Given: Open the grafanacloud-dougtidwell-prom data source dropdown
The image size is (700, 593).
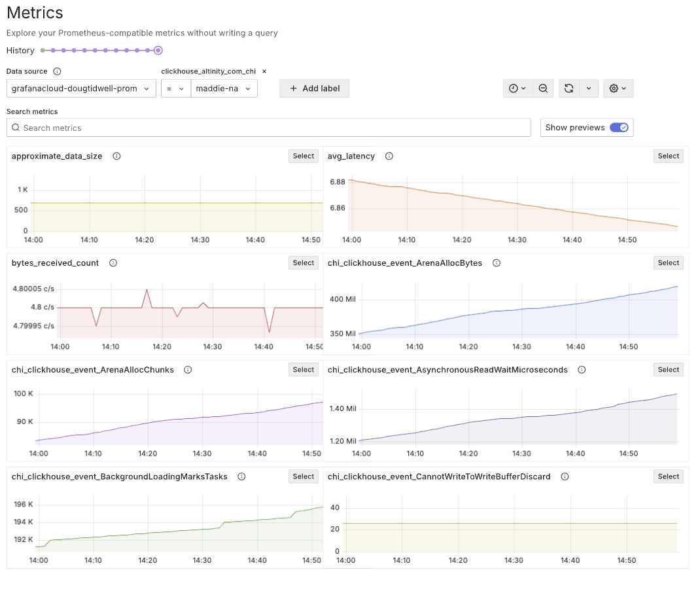Looking at the screenshot, I should 80,88.
